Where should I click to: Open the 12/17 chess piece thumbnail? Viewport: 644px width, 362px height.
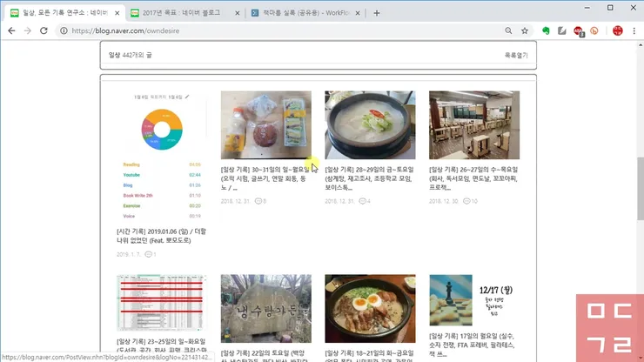pos(474,300)
